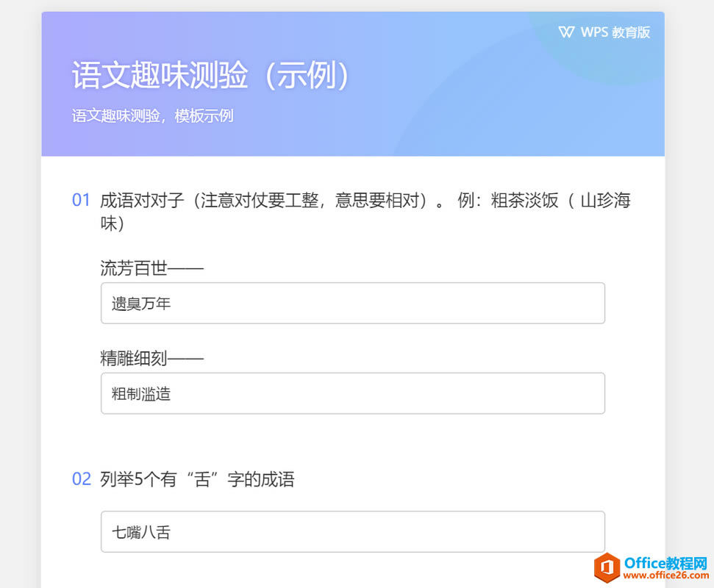Viewport: 714px width, 588px height.
Task: Click the '精雕细刻——' prompt label
Action: point(151,359)
